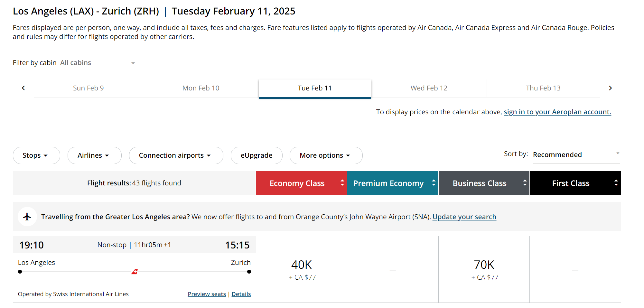Switch to the Mon Feb 10 tab
The width and height of the screenshot is (644, 308).
(201, 88)
